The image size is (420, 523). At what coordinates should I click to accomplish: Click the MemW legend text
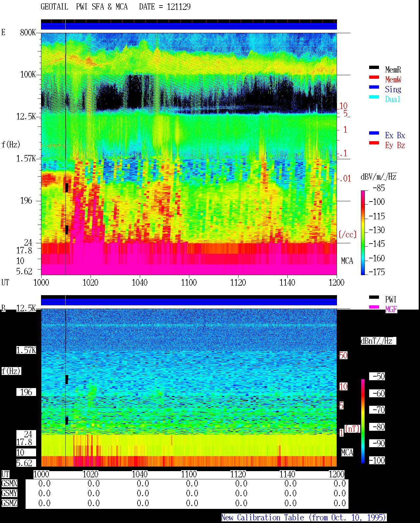393,79
